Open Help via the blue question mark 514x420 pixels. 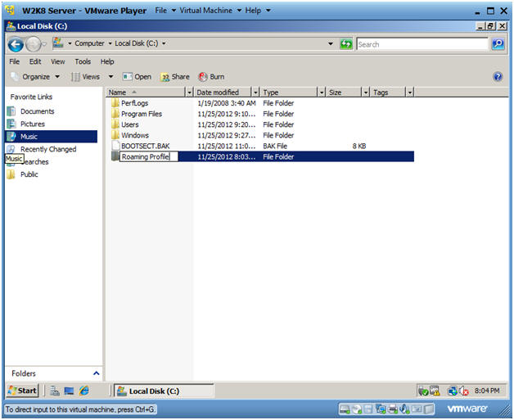click(498, 77)
